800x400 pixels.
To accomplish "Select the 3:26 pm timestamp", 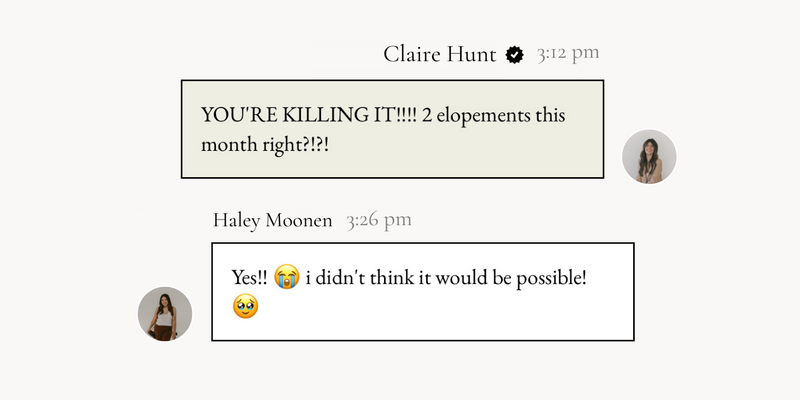I will pyautogui.click(x=379, y=220).
